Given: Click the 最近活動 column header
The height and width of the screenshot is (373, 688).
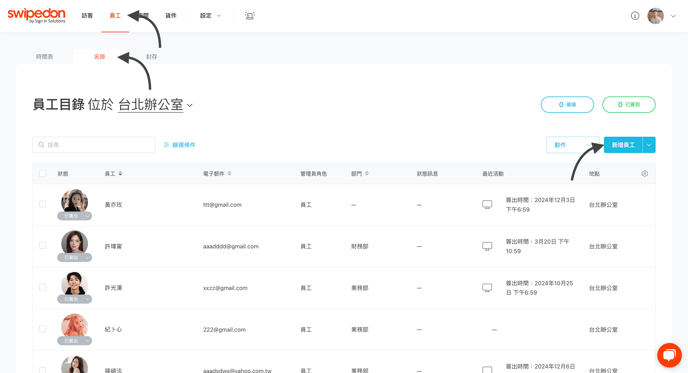Looking at the screenshot, I should [x=493, y=174].
